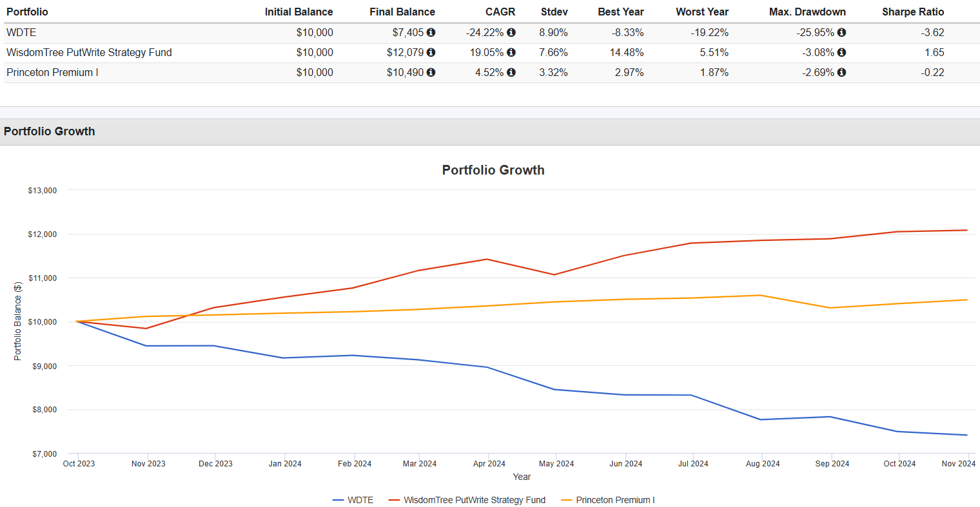Click the Aug 2024 x-axis label

click(x=763, y=464)
